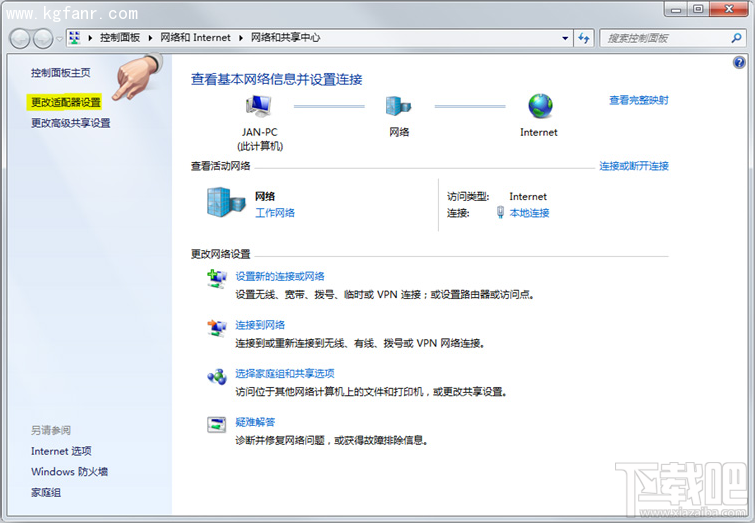Click the homegroup spheres icon
Screen dimensions: 755x523
[x=217, y=377]
